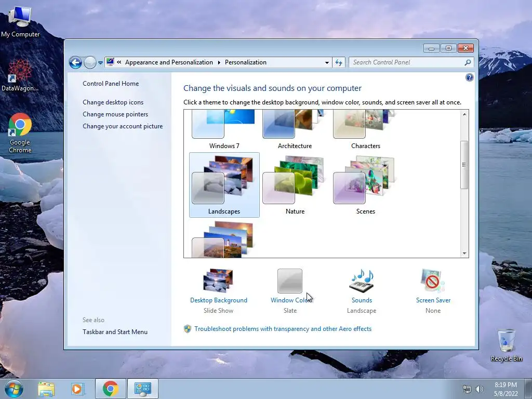
Task: Open Change your account picture link
Action: click(x=123, y=126)
